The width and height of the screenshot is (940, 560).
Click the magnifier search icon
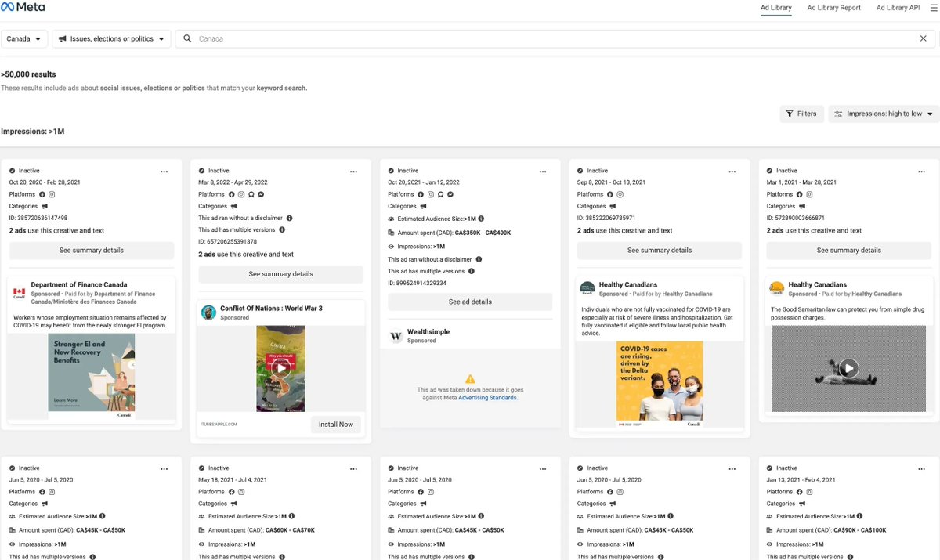(187, 38)
